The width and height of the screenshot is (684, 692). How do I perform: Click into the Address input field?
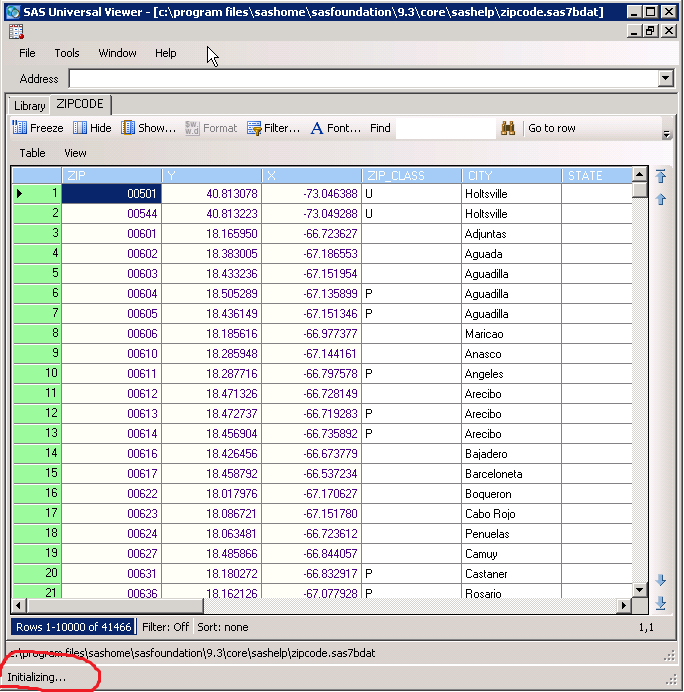[x=363, y=79]
